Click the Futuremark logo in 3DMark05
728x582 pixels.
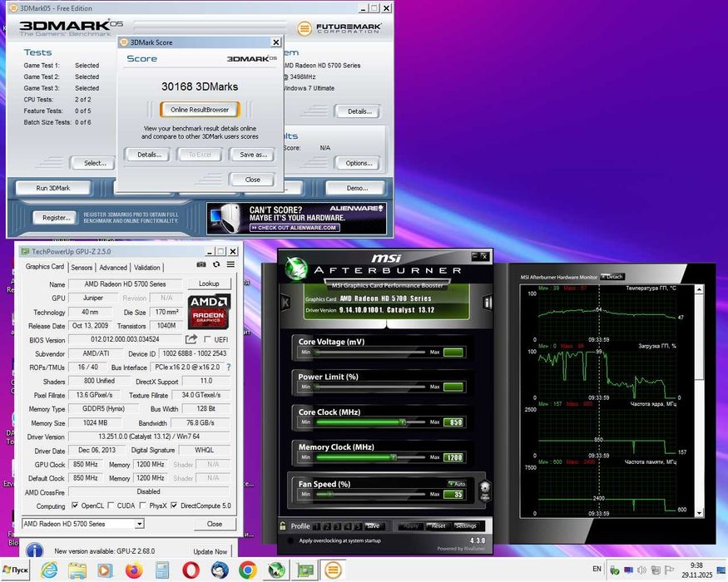click(339, 28)
